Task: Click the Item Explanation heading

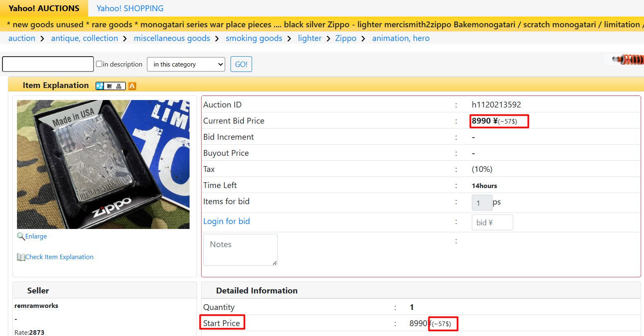Action: (56, 86)
